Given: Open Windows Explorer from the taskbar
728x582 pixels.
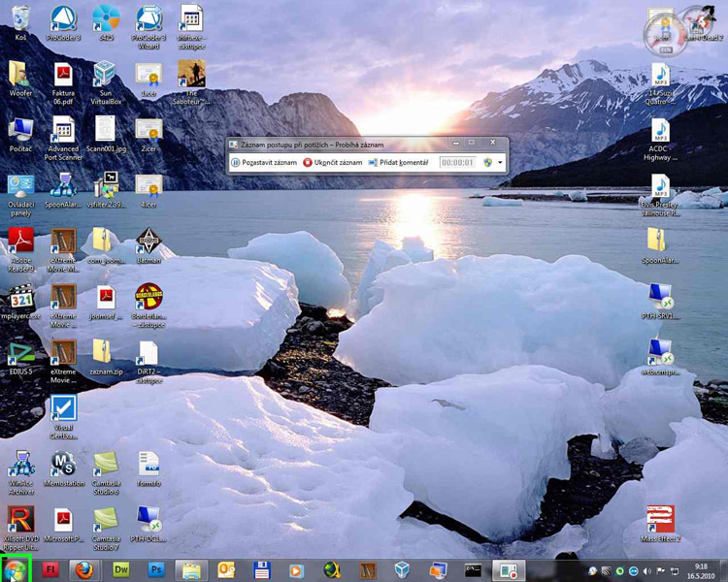Looking at the screenshot, I should click(191, 569).
